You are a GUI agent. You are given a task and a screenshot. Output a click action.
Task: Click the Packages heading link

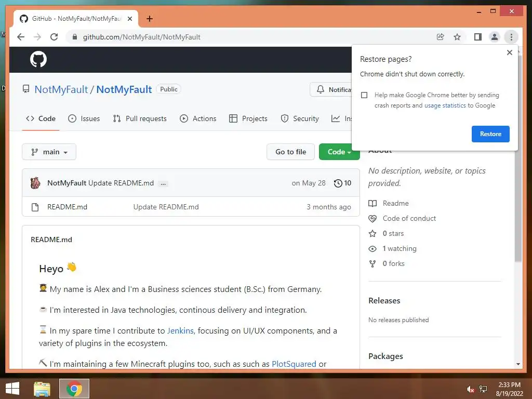pos(385,356)
